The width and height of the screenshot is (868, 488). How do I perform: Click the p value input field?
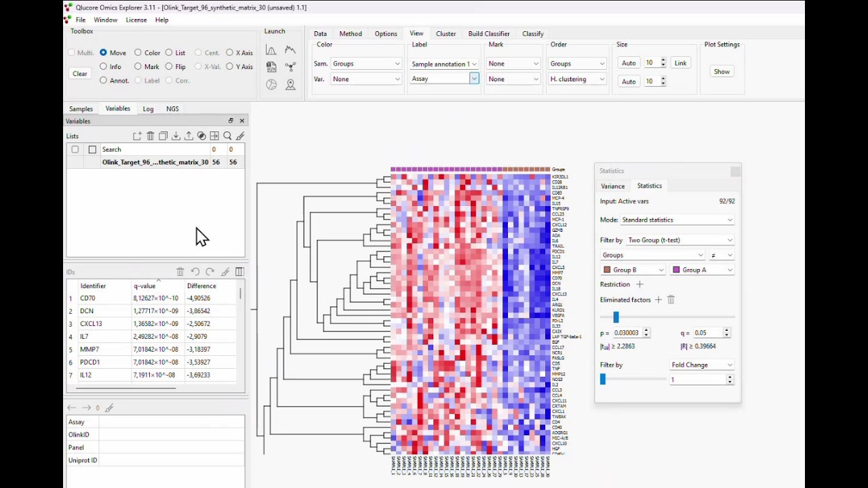click(627, 333)
